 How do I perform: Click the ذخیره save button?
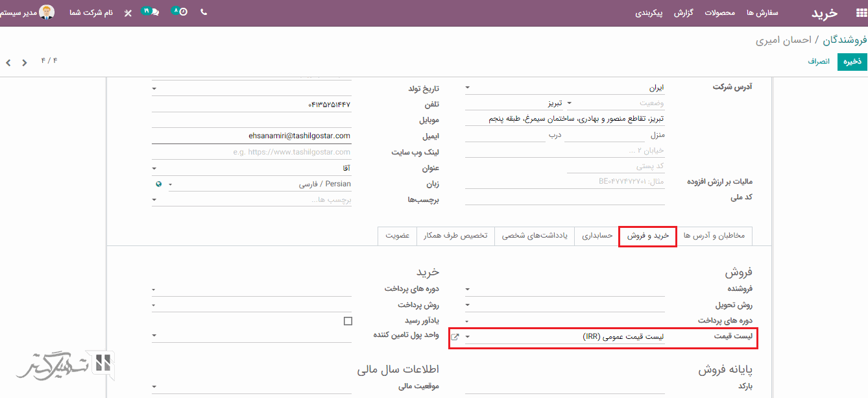(852, 61)
